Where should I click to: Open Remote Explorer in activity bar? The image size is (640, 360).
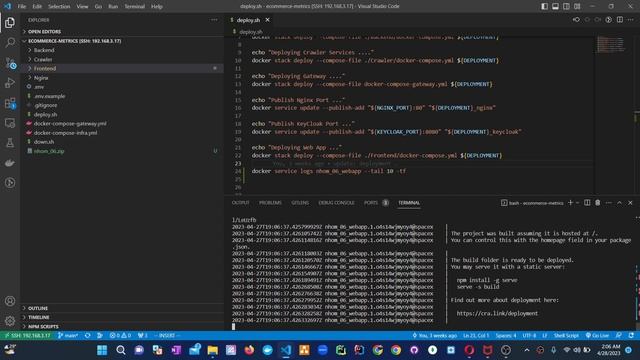click(10, 123)
